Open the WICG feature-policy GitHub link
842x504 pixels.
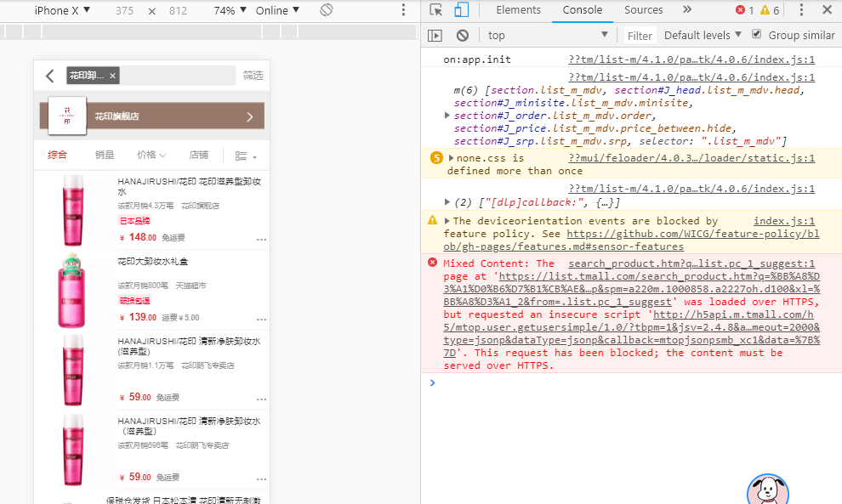[x=631, y=240]
